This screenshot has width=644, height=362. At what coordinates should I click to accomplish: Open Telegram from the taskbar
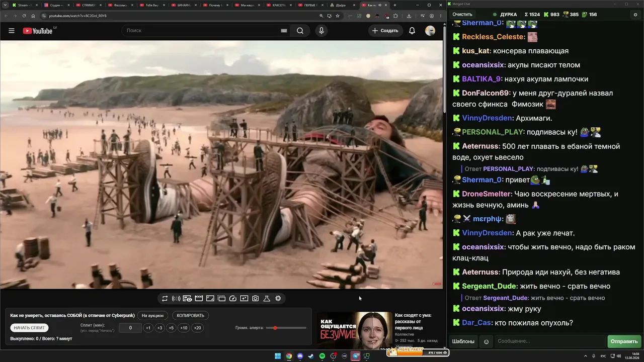coord(356,356)
